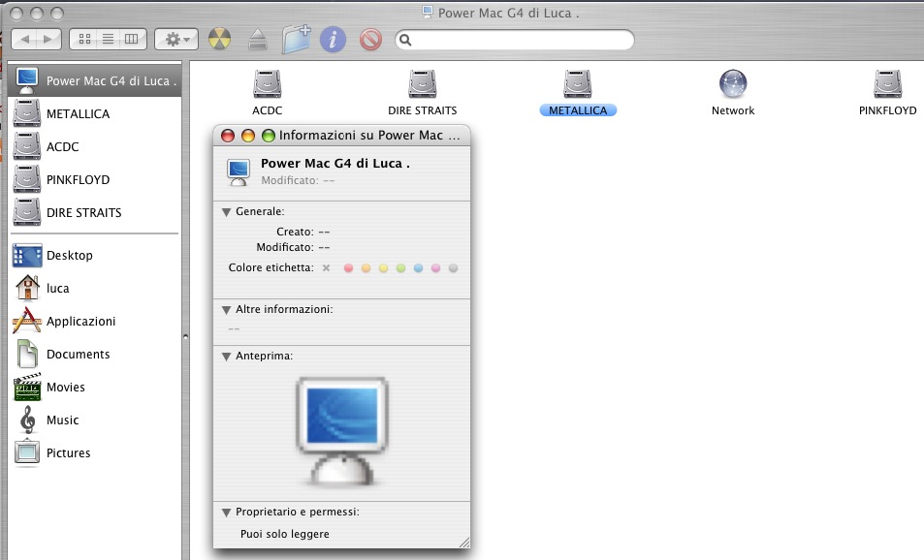Image resolution: width=924 pixels, height=560 pixels.
Task: Click the computer preview image in Anteprima
Action: coord(342,432)
